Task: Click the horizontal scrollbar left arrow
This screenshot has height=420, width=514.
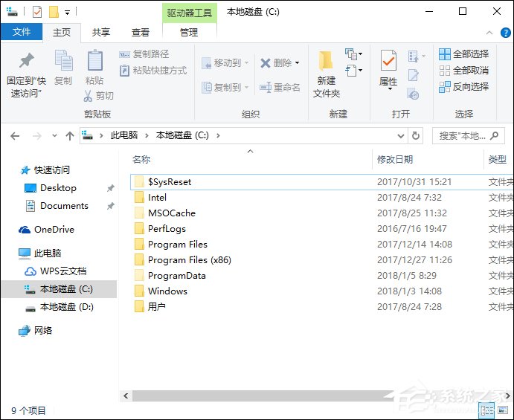Action: pyautogui.click(x=126, y=395)
